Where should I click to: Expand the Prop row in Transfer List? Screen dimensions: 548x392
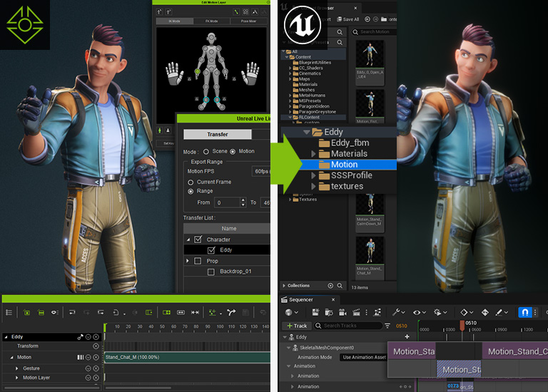point(188,261)
